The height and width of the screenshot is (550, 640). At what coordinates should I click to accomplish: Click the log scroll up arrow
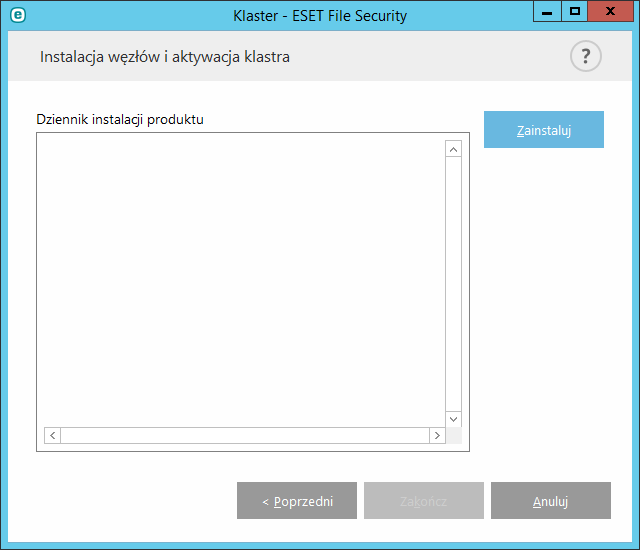tap(453, 149)
